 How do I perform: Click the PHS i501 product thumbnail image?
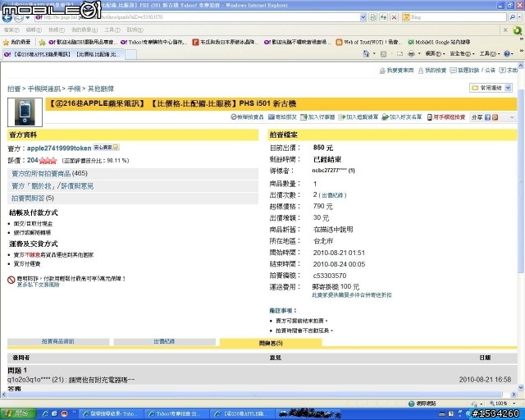[x=25, y=112]
